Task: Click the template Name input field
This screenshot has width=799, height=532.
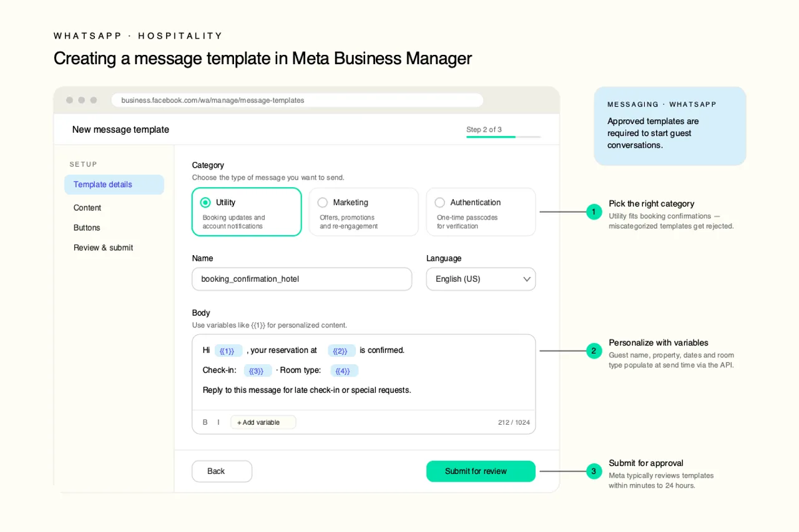Action: point(302,279)
